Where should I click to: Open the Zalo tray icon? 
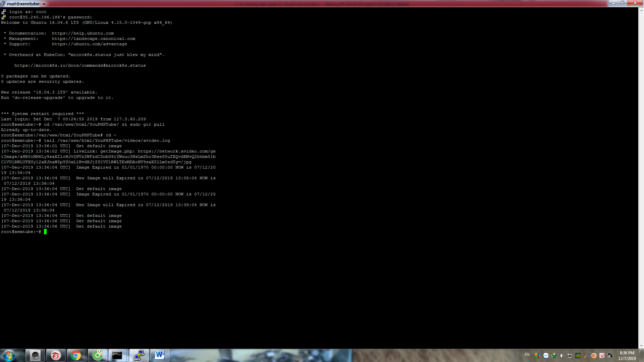[x=546, y=356]
